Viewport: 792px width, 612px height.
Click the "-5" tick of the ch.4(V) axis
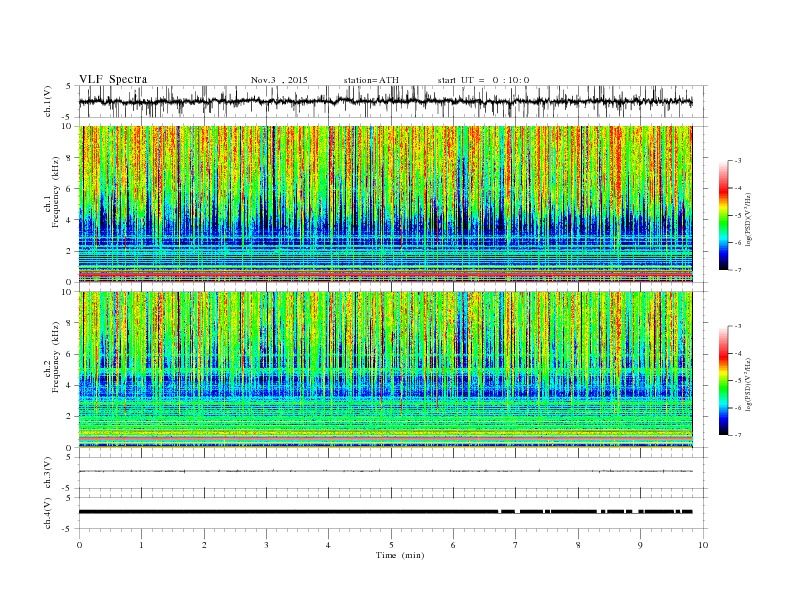[67, 529]
